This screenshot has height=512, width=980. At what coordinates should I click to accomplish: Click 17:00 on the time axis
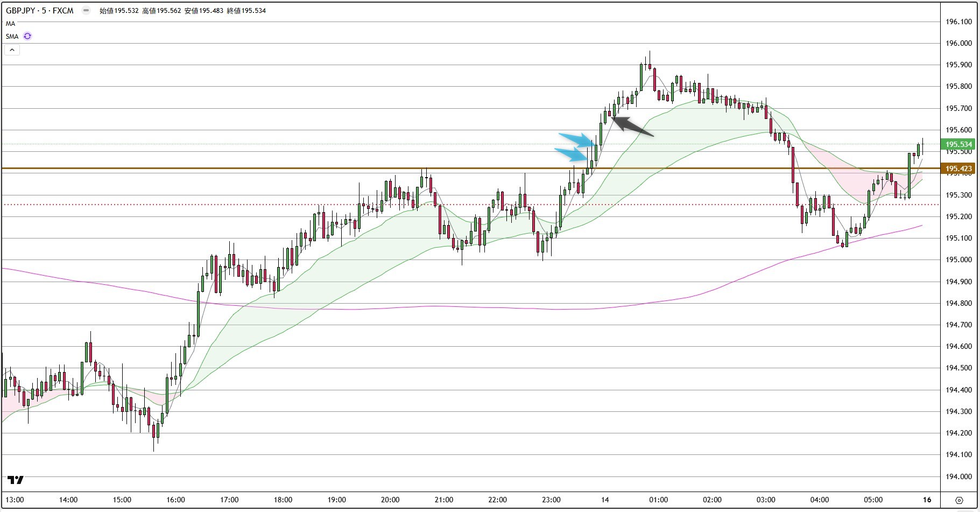pos(229,500)
